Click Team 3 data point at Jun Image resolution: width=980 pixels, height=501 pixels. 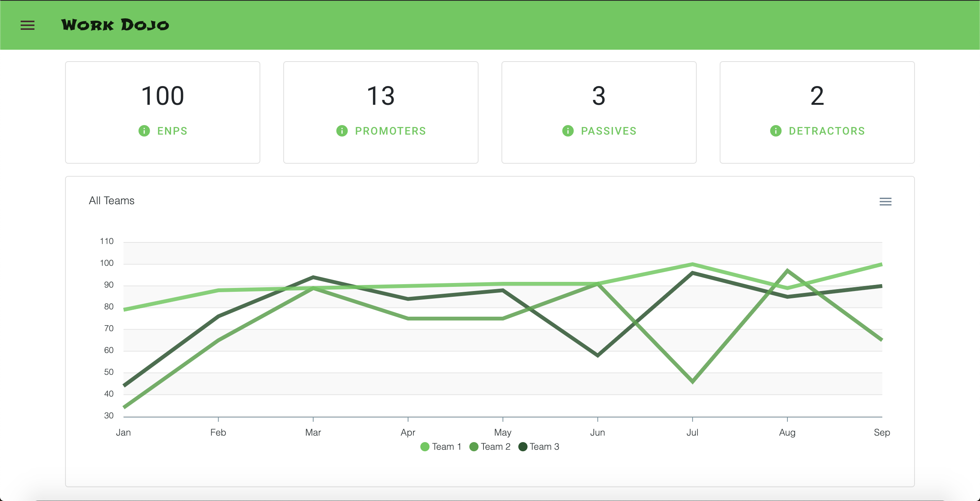598,355
